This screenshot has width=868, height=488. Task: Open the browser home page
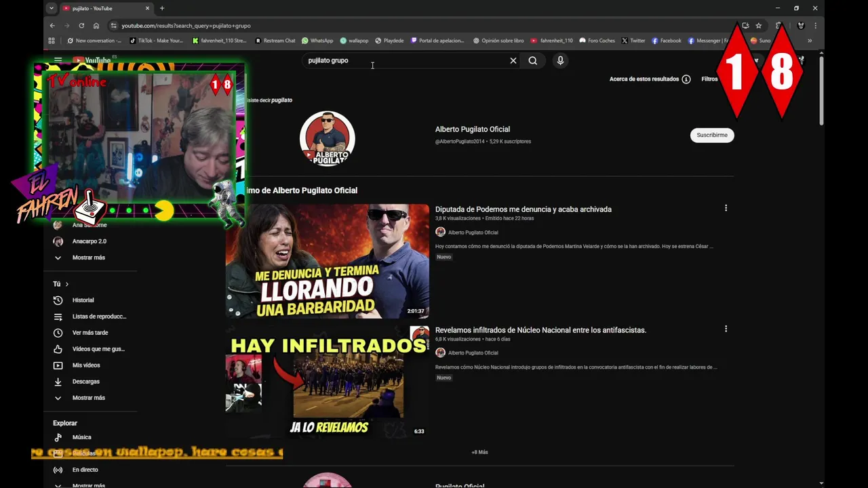tap(96, 26)
